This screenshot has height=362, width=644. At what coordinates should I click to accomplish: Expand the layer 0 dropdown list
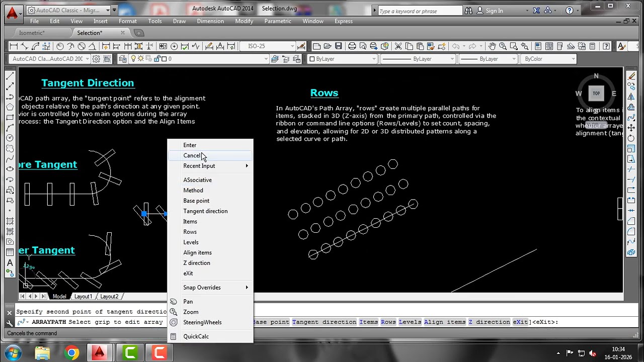(x=266, y=59)
